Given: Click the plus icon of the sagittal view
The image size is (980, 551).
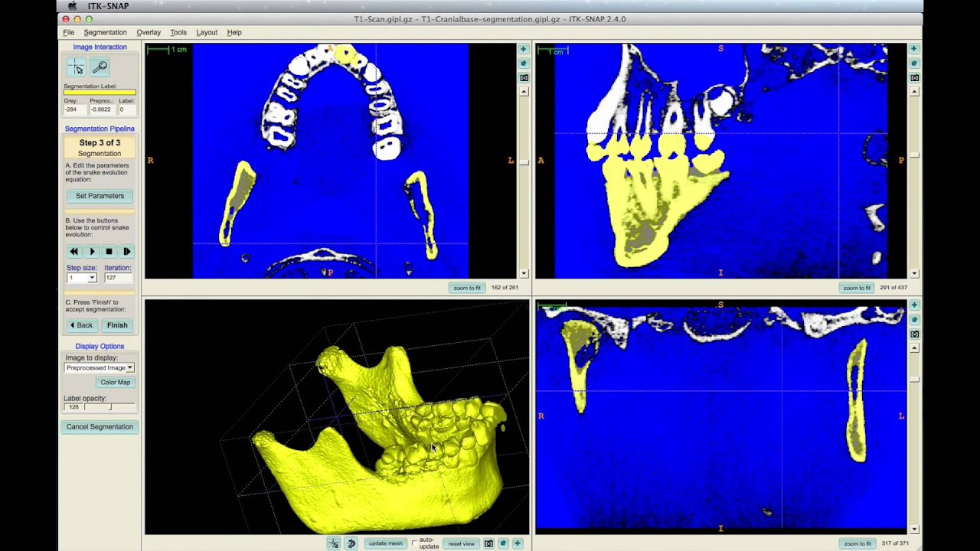Looking at the screenshot, I should [x=914, y=49].
